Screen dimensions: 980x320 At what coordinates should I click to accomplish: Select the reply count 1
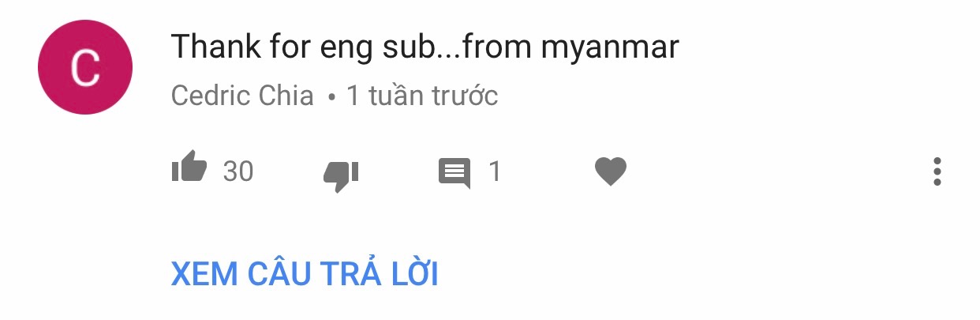pos(495,171)
